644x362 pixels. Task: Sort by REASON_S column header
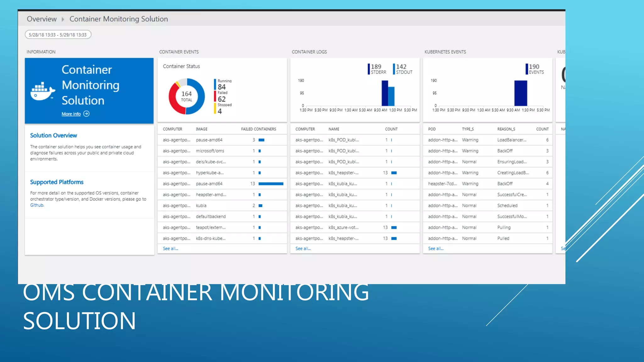click(506, 129)
